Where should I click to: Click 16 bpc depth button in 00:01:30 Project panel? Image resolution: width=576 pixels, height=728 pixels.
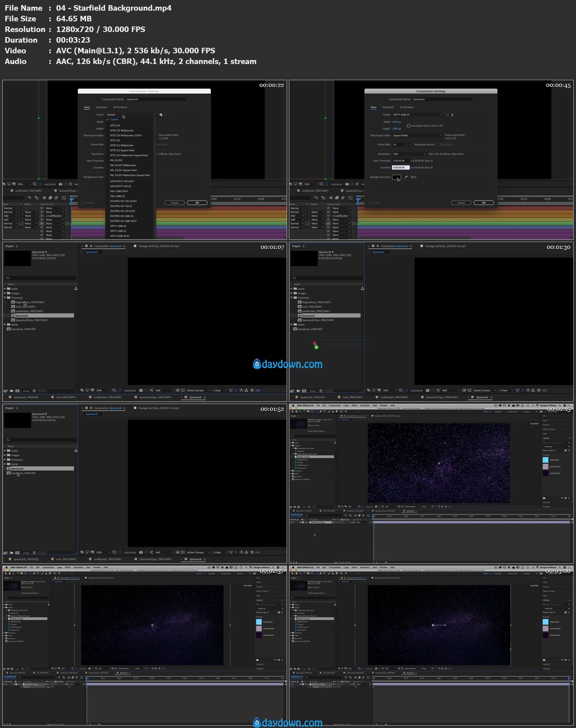313,391
